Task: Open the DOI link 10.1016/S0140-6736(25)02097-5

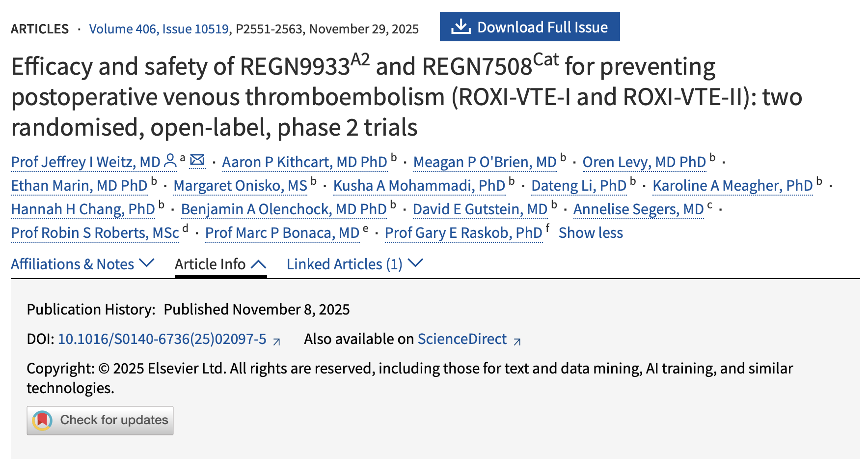Action: pyautogui.click(x=162, y=339)
